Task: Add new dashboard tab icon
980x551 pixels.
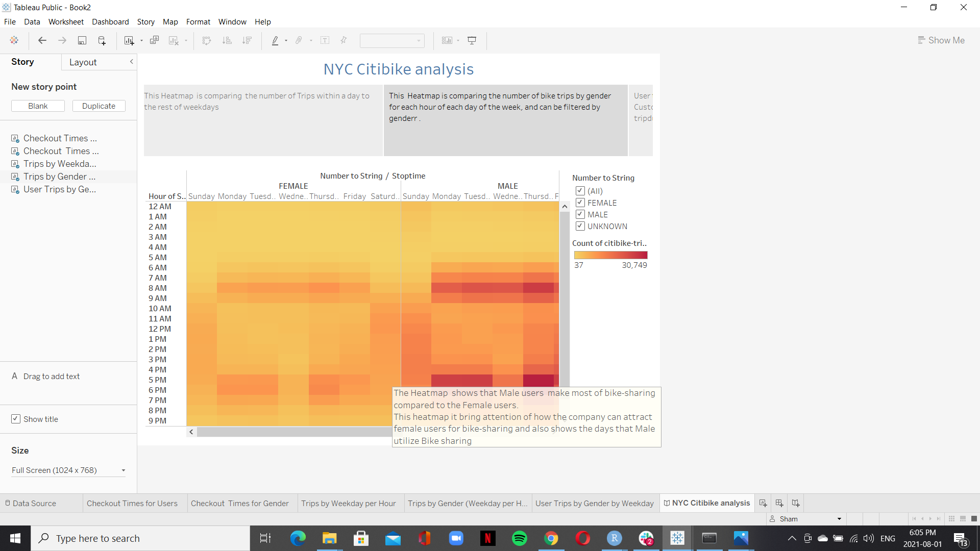Action: pos(779,503)
